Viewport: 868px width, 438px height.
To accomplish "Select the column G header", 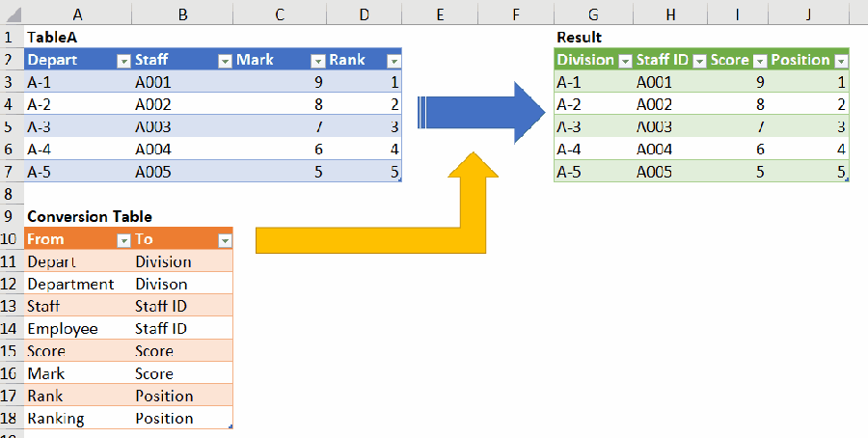I will (x=592, y=14).
